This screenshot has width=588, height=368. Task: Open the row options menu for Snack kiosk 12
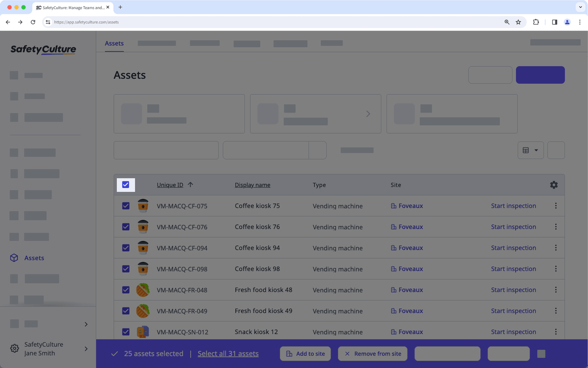[x=556, y=332]
